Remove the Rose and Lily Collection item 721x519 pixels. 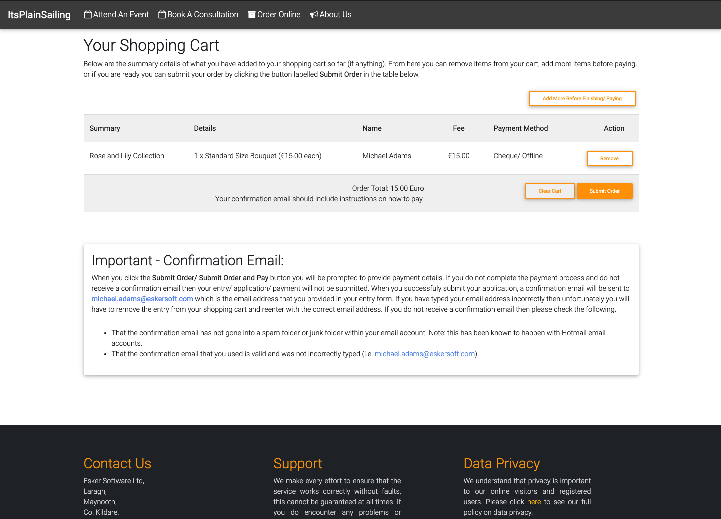tap(609, 158)
